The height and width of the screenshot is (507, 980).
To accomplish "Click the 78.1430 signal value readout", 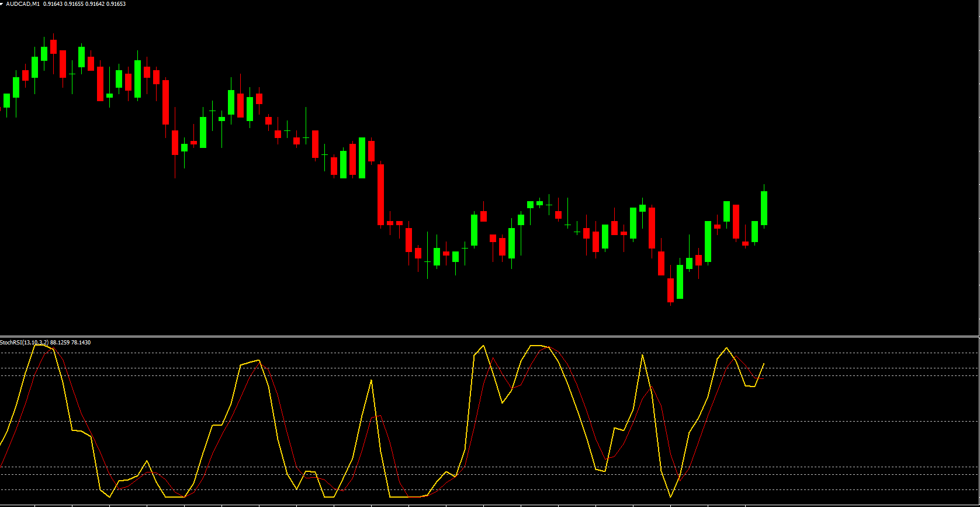I will 81,343.
